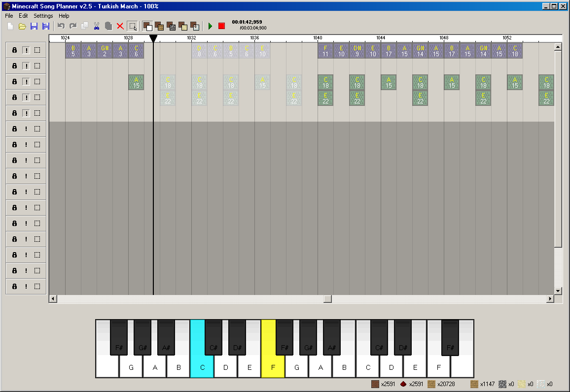Screen dimensions: 570x392
Task: Redo the last action
Action: click(72, 26)
